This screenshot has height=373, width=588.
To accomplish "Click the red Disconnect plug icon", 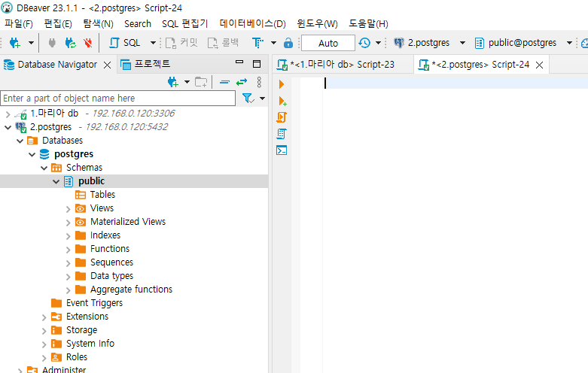I will [88, 43].
